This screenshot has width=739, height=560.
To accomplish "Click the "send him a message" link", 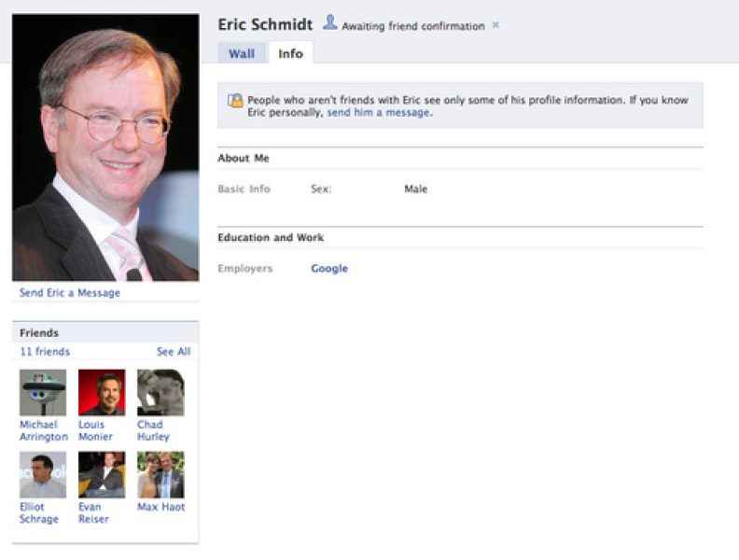I will 378,112.
